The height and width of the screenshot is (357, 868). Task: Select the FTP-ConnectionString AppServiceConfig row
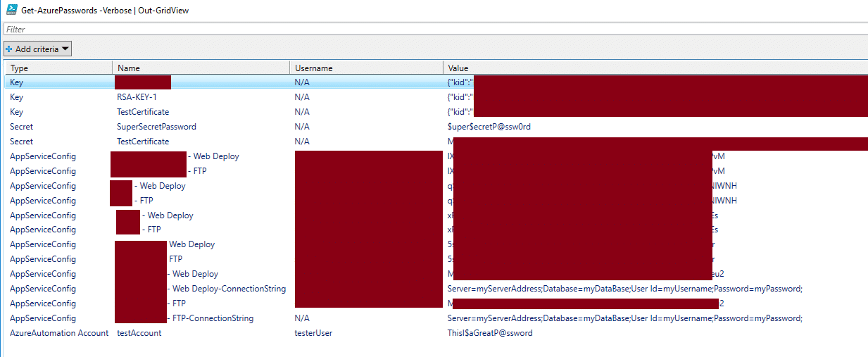[x=213, y=318]
